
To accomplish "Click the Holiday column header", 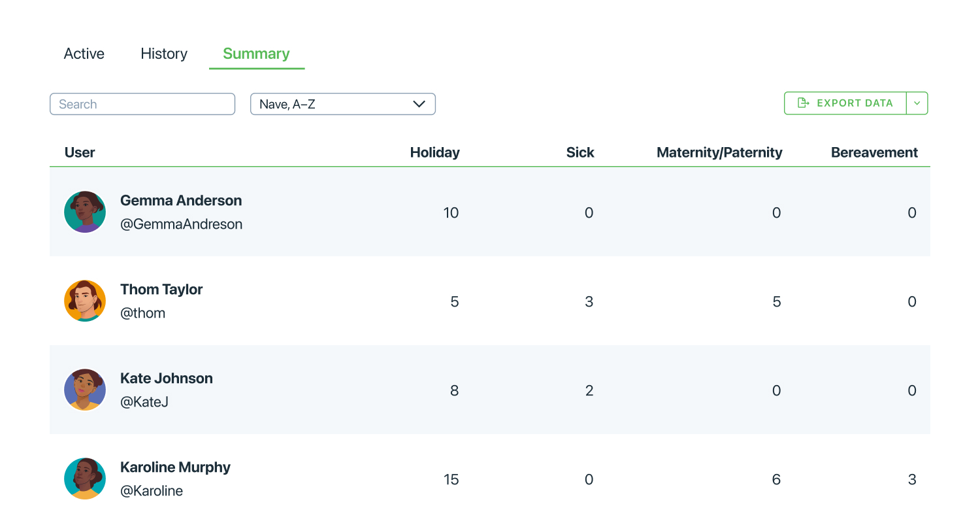I will pos(434,152).
